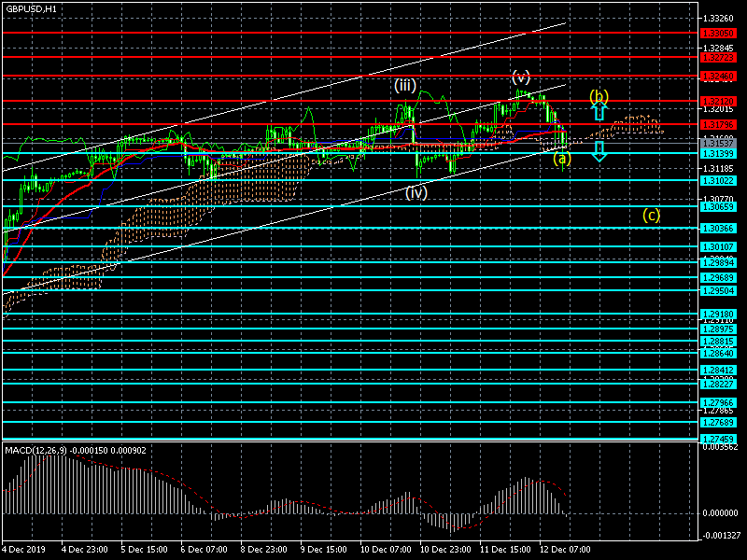Click the 6 Dec 07:00 time label

pos(204,549)
